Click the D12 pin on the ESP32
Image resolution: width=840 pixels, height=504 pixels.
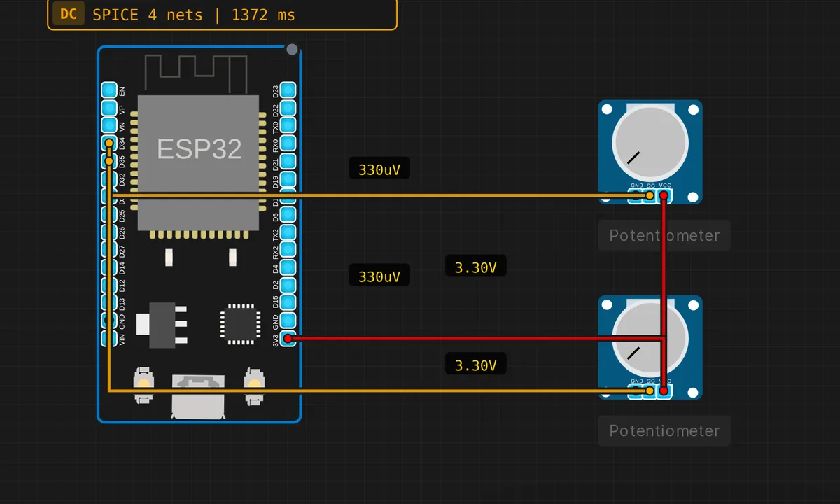(x=109, y=286)
